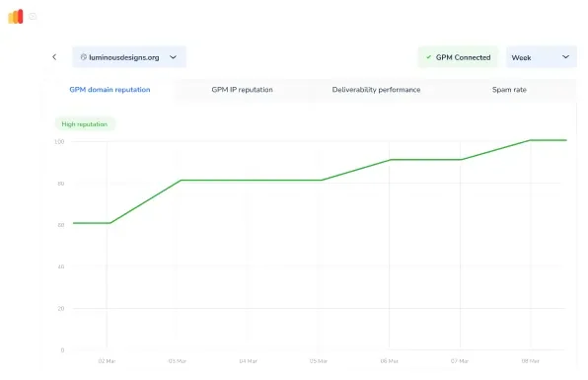Click the chart point above 03 Mar
Image resolution: width=588 pixels, height=380 pixels.
point(181,180)
